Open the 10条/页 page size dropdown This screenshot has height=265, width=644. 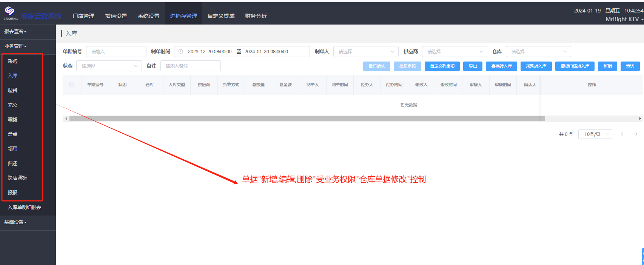pyautogui.click(x=595, y=134)
